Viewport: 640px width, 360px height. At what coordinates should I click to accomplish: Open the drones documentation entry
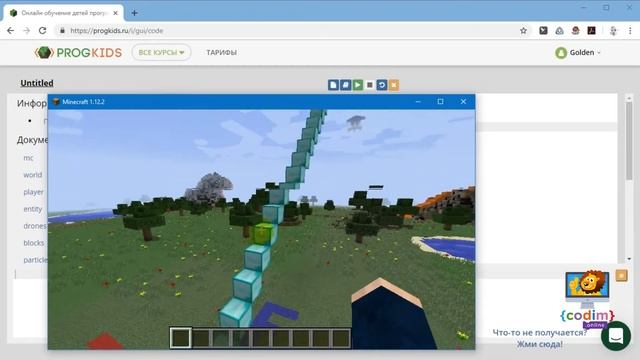[35, 226]
